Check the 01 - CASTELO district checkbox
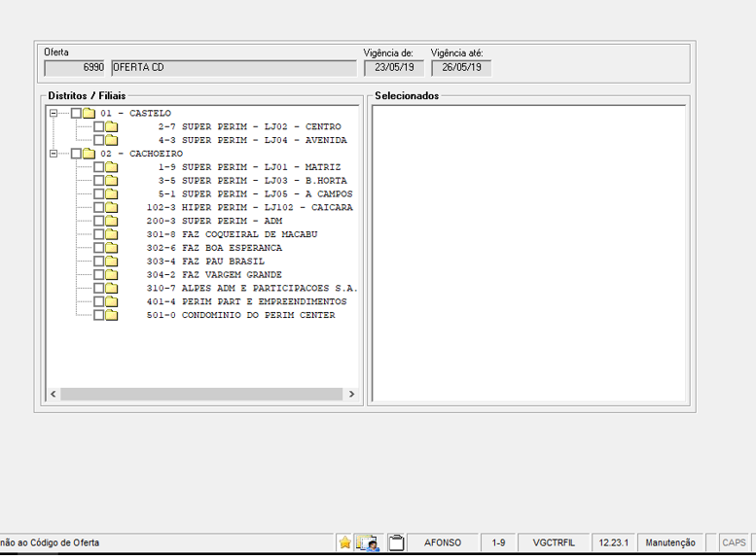Viewport: 756px width, 559px height. click(x=76, y=113)
